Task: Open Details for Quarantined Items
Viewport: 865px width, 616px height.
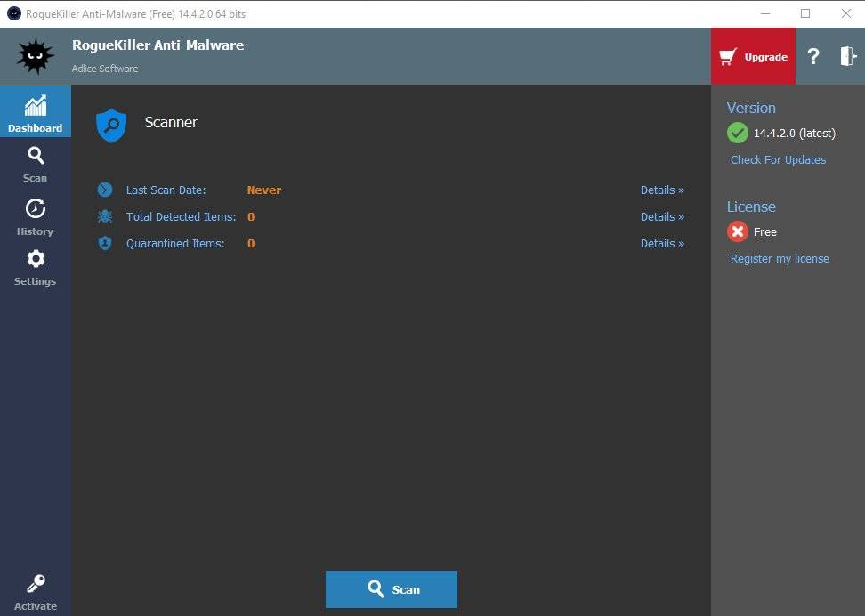Action: pos(662,243)
